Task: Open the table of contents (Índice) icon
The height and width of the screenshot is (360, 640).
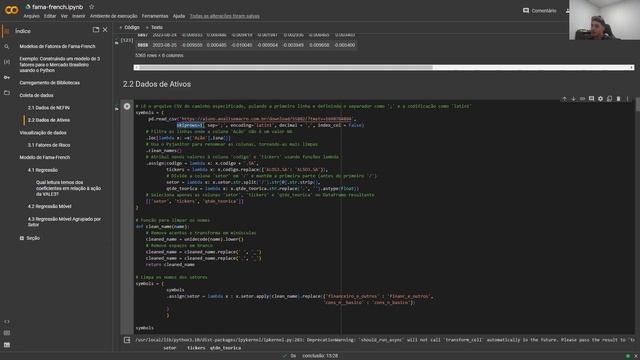Action: tap(7, 31)
